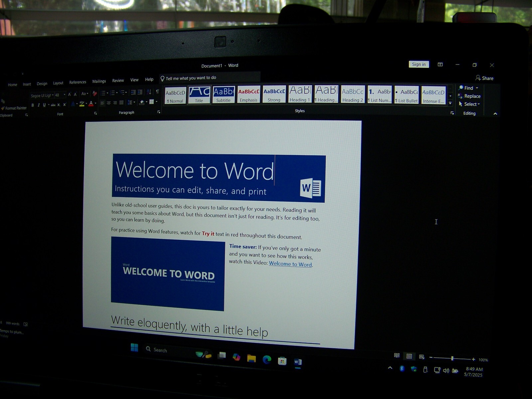Screen dimensions: 532x399
Task: Switch to Read Mode view
Action: 397,355
